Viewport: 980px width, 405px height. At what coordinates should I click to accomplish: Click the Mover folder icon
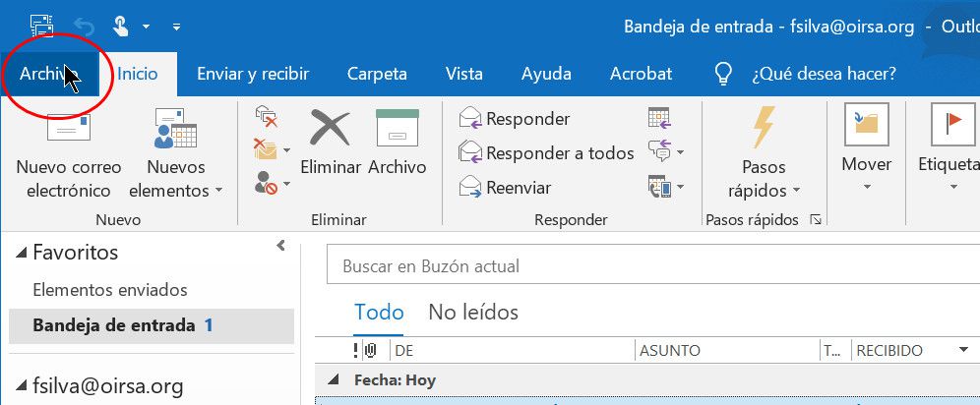point(866,125)
